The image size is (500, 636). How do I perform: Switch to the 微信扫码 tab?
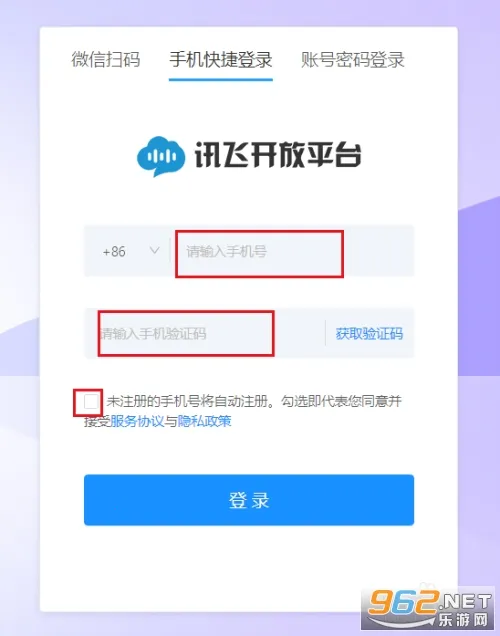106,60
